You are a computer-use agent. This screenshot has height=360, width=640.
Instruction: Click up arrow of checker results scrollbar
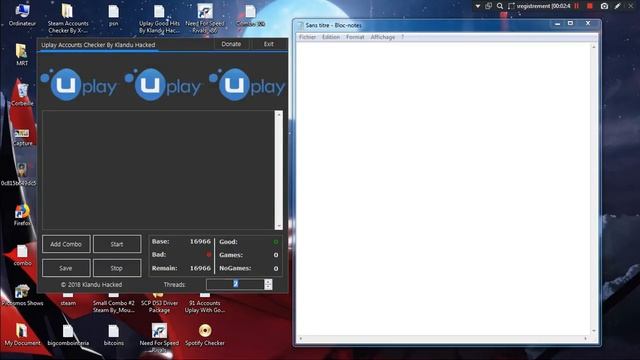coord(279,115)
